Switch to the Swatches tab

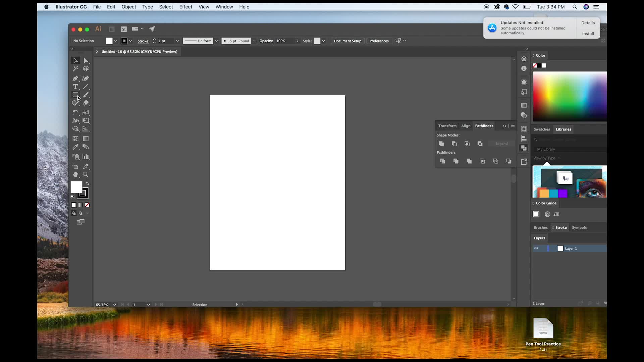tap(542, 129)
